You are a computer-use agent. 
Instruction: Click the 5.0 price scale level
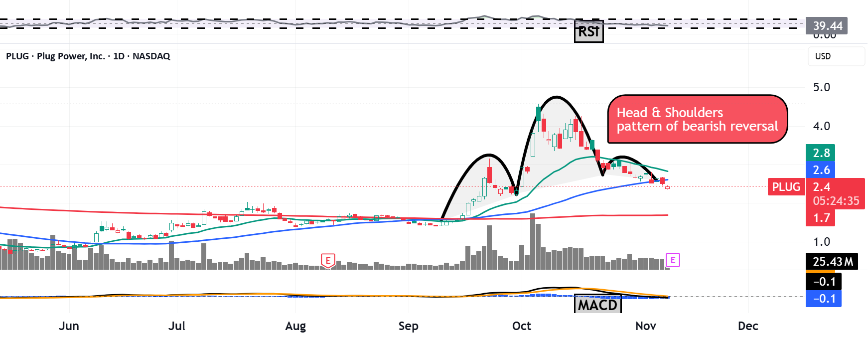[822, 87]
